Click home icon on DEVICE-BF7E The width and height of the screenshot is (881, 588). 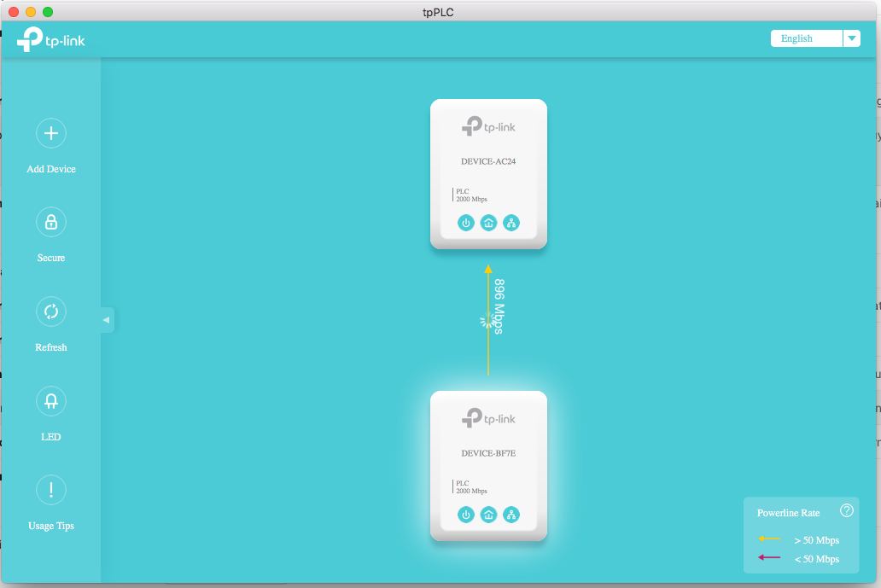point(488,515)
